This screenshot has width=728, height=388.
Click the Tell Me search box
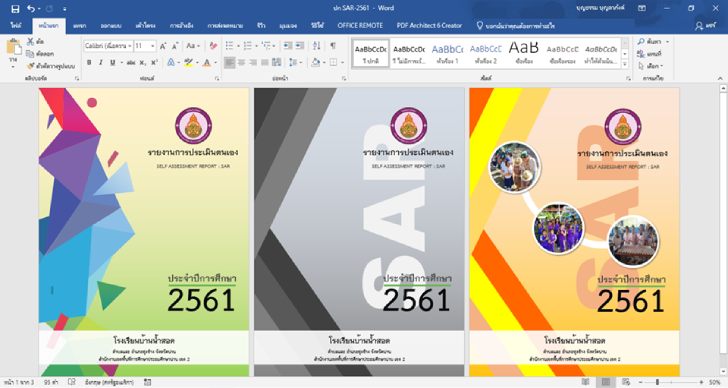click(515, 26)
